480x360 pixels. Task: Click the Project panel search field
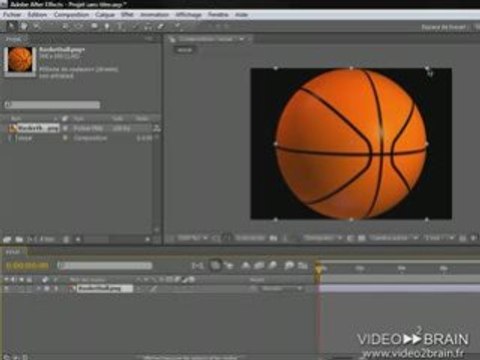point(52,105)
